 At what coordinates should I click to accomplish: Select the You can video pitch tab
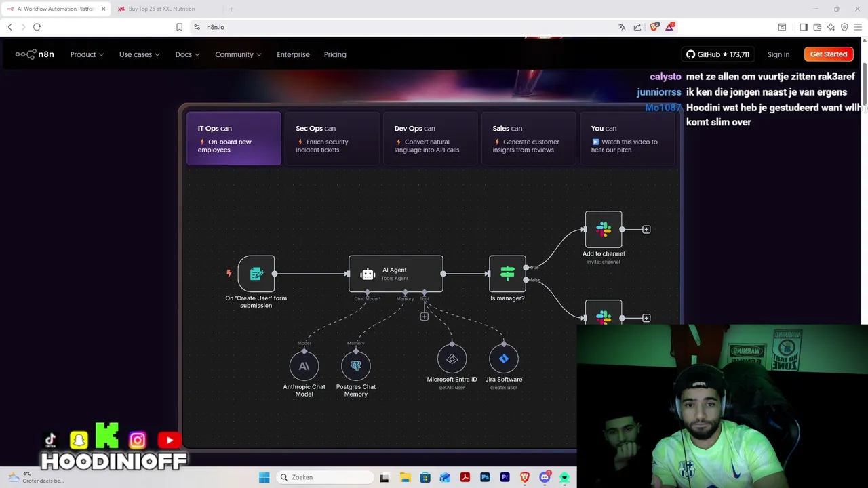(x=627, y=138)
